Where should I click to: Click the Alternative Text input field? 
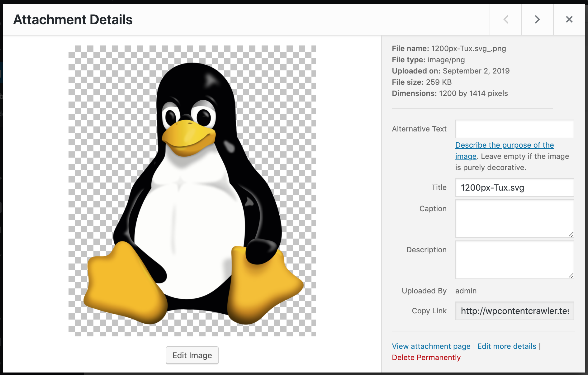point(514,129)
